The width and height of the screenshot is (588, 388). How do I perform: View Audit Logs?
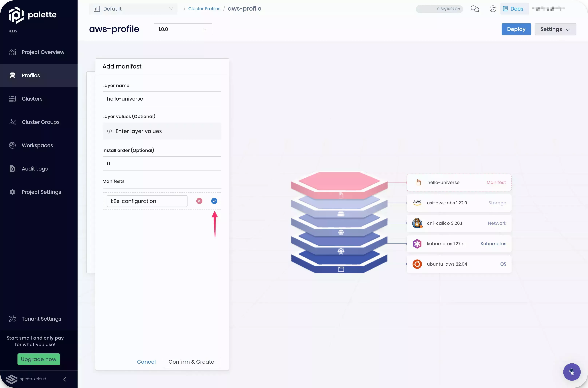[39, 169]
